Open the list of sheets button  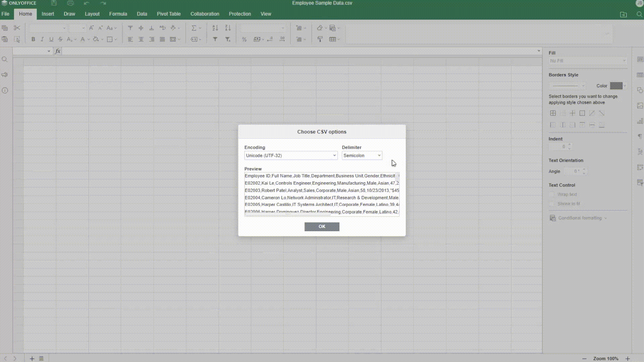click(41, 359)
